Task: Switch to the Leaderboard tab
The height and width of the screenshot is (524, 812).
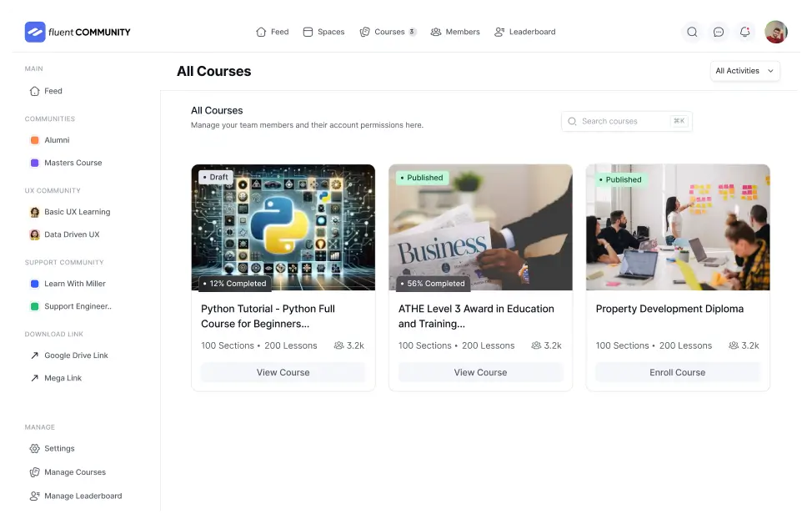Action: click(524, 33)
